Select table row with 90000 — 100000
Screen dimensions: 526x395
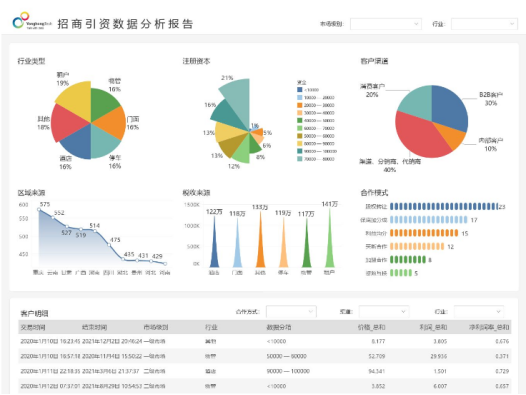pyautogui.click(x=265, y=371)
